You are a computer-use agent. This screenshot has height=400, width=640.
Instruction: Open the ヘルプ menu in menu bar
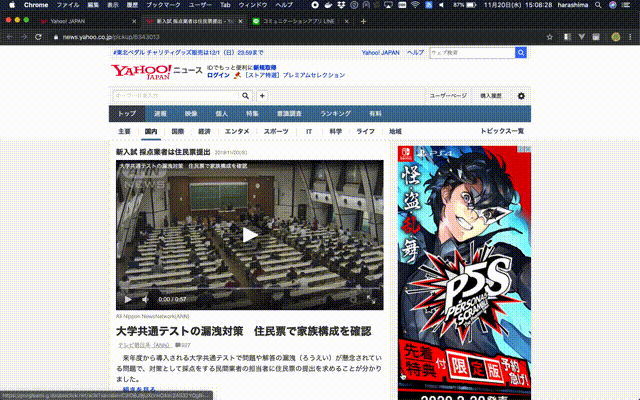click(284, 5)
